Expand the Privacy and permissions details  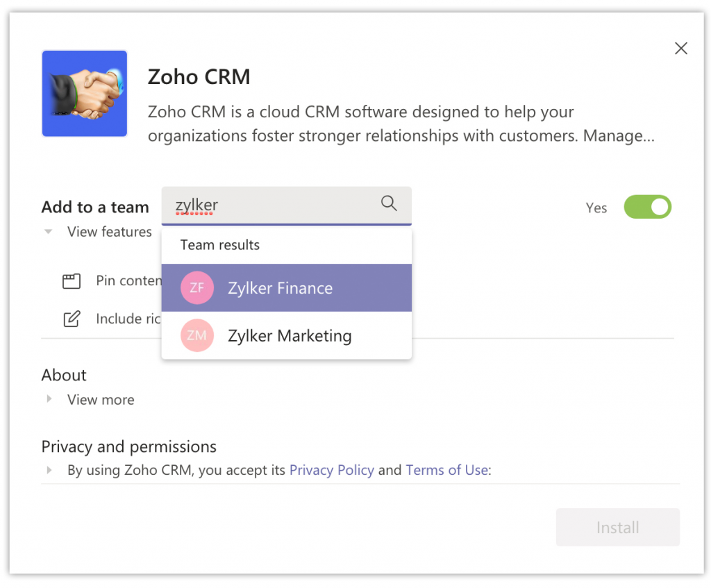coord(49,470)
